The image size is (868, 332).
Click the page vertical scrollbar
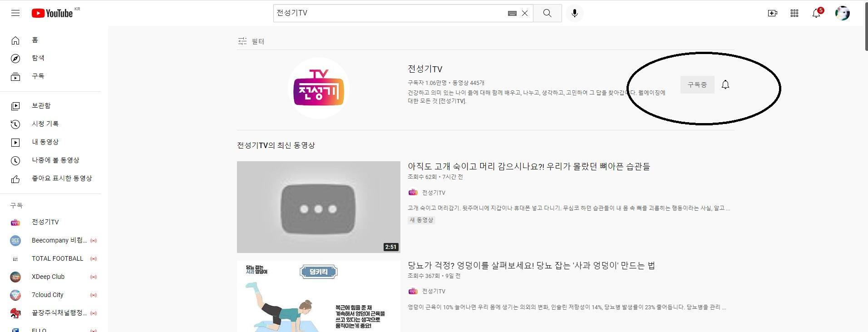point(866,27)
